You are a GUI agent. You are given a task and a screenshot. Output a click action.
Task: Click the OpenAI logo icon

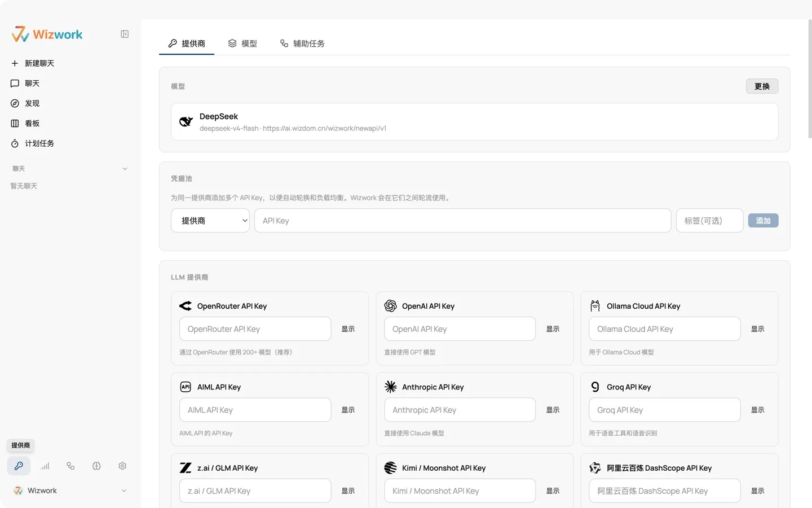390,306
